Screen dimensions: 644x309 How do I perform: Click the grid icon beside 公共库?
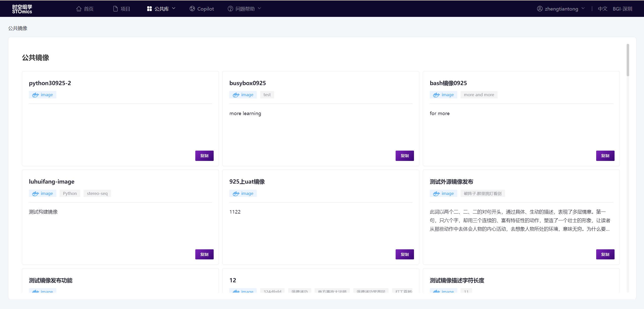click(149, 9)
